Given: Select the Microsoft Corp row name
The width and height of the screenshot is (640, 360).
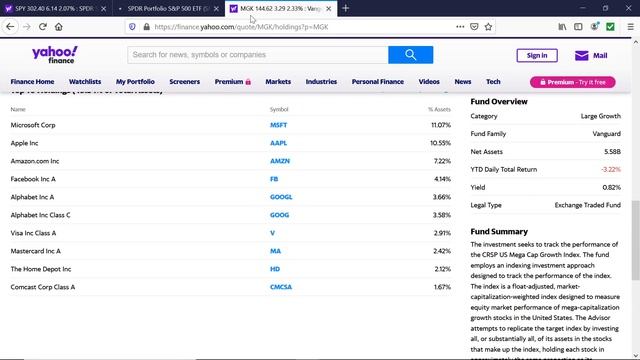Looking at the screenshot, I should pyautogui.click(x=33, y=125).
